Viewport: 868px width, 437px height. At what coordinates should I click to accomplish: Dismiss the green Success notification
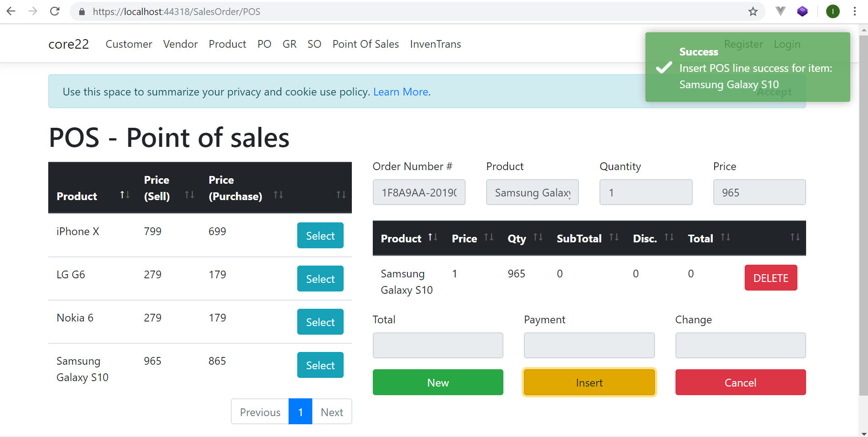(747, 67)
